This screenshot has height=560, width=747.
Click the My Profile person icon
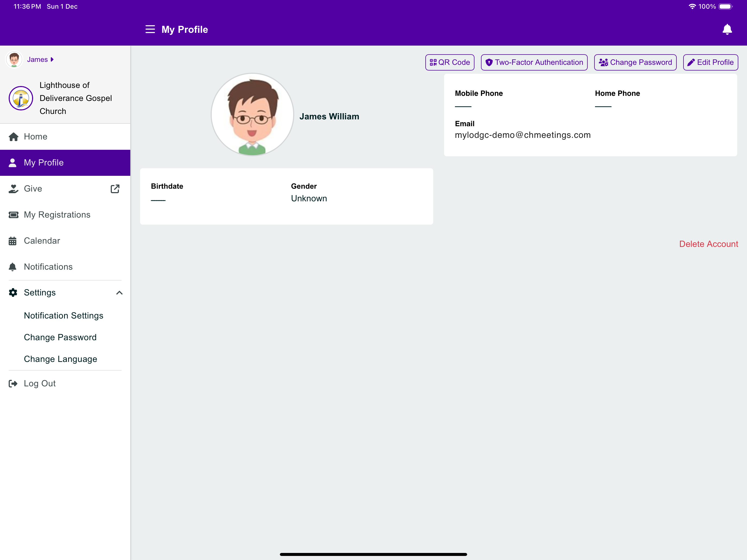tap(12, 163)
